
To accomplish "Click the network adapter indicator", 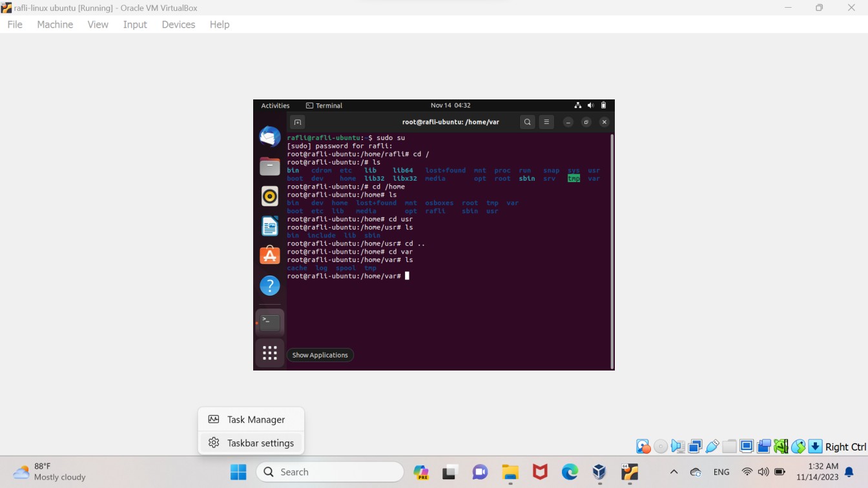I will point(695,446).
